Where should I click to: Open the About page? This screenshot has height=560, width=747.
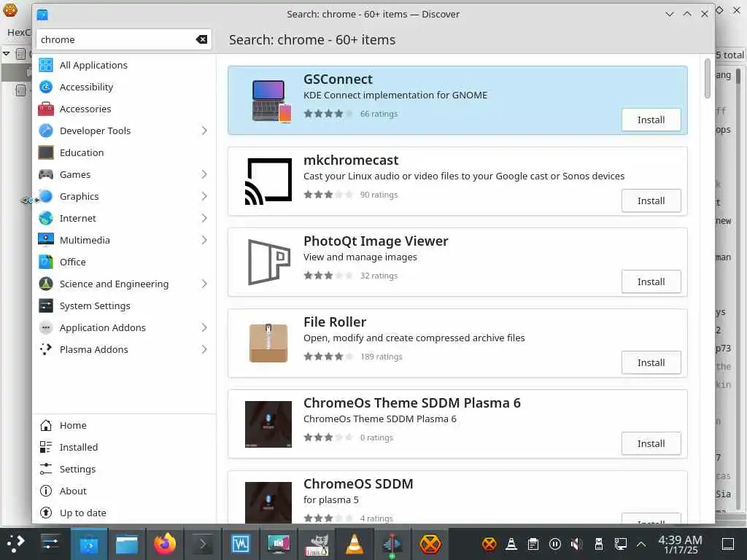[124, 491]
